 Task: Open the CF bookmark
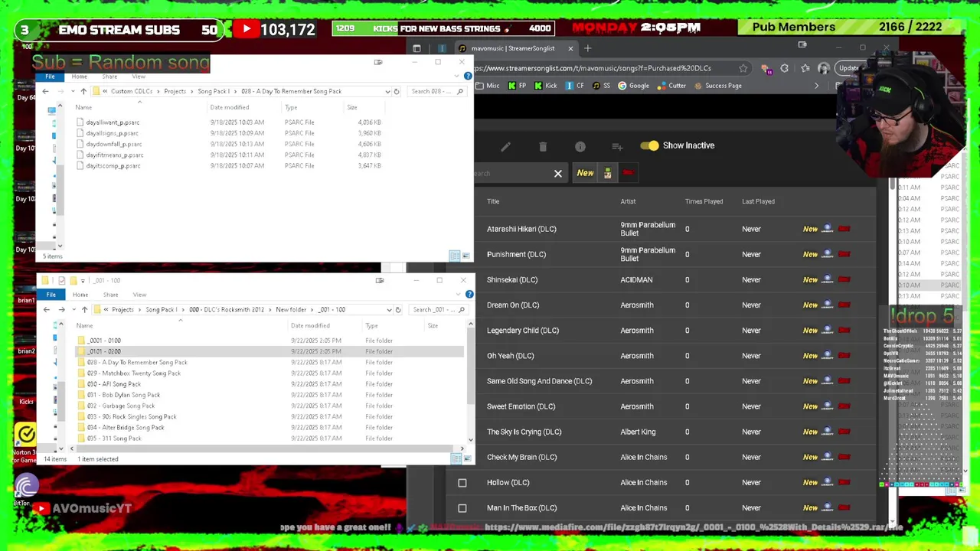pyautogui.click(x=575, y=86)
